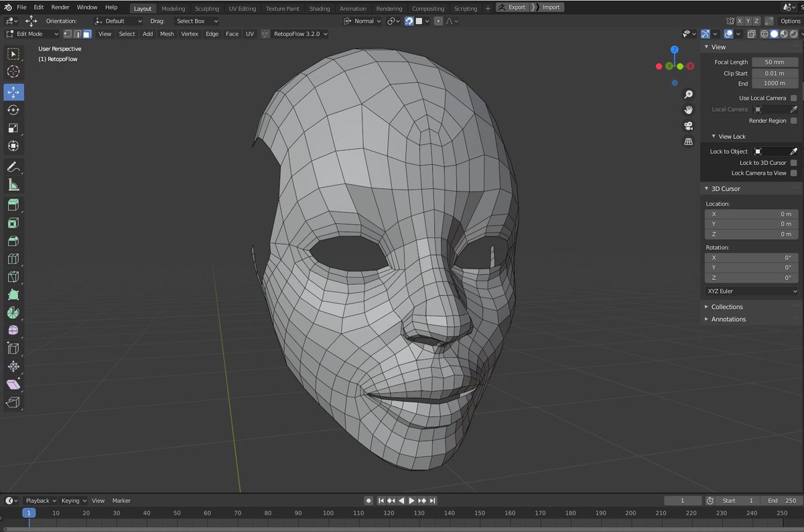The height and width of the screenshot is (532, 804).
Task: Click the pan hand viewport icon
Action: (688, 110)
